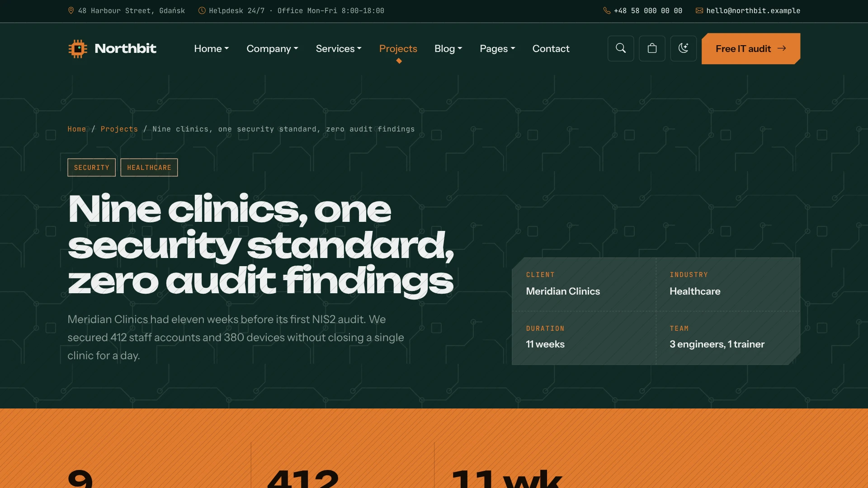Viewport: 868px width, 488px height.
Task: Click the 412 statistic in the orange band
Action: tap(303, 478)
